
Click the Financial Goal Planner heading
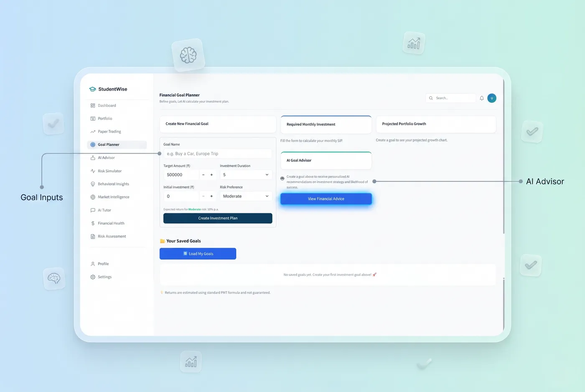[x=180, y=95]
